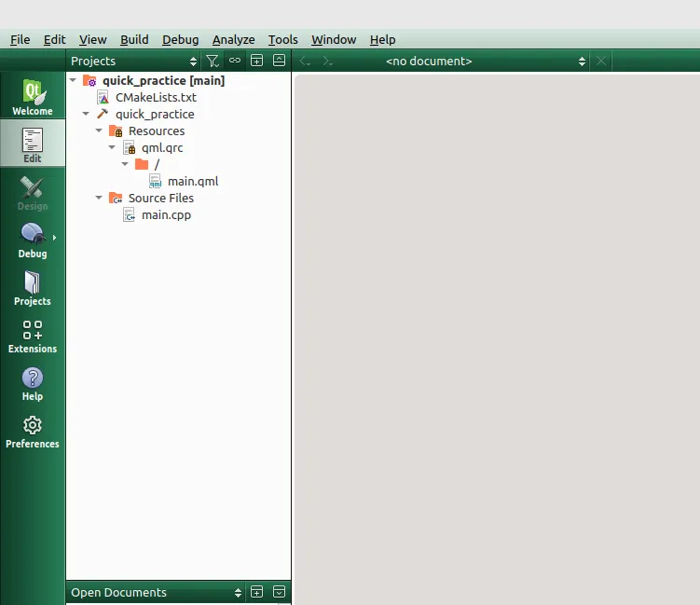Collapse the quick_practice [main] root node
The height and width of the screenshot is (605, 700).
[x=74, y=80]
